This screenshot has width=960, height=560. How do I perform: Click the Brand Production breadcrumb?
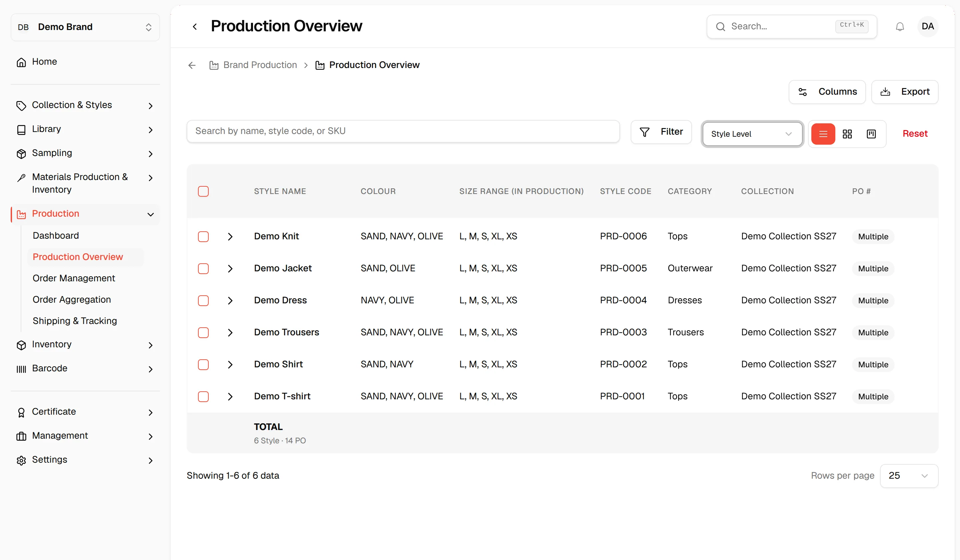(253, 65)
